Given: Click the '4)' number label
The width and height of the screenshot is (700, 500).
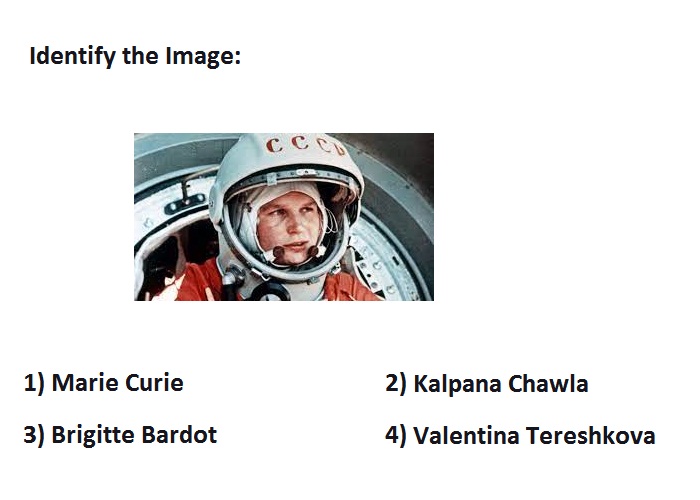Looking at the screenshot, I should click(396, 436).
